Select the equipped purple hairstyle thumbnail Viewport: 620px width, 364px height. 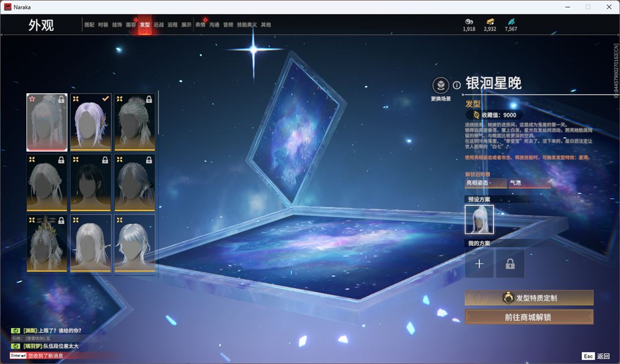[x=91, y=122]
